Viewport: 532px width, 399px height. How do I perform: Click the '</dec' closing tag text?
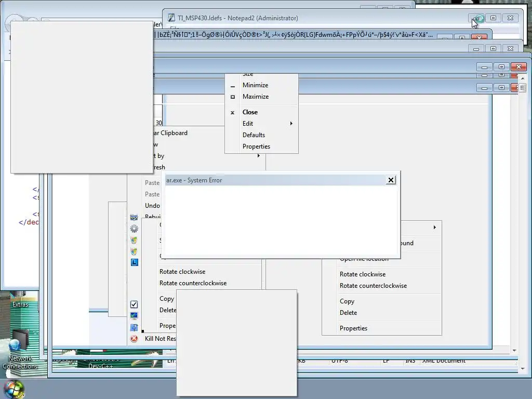29,222
